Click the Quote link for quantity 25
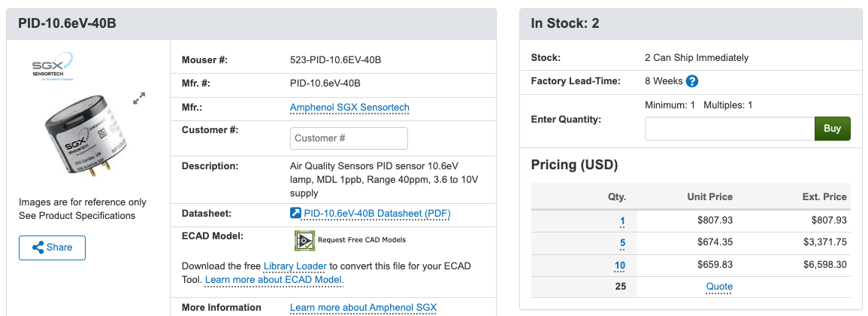Screen dimensions: 868x316 click(719, 287)
